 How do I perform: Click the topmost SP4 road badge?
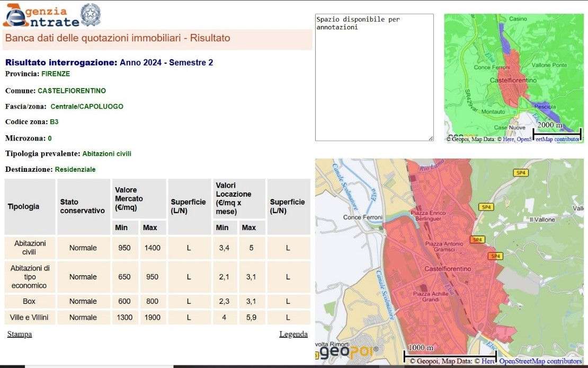[x=521, y=173]
